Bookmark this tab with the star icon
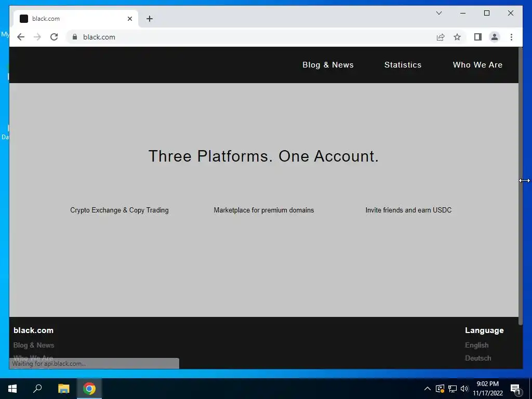Screen dimensions: 532x399 point(457,37)
